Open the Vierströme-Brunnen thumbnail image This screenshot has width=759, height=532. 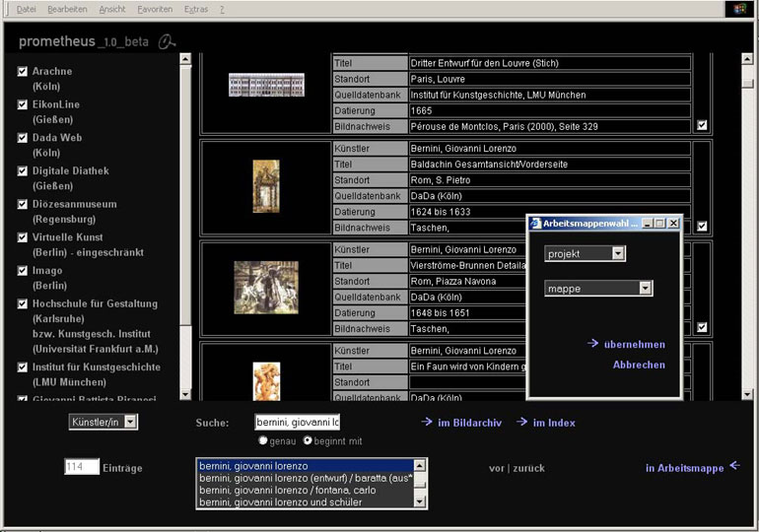click(266, 287)
